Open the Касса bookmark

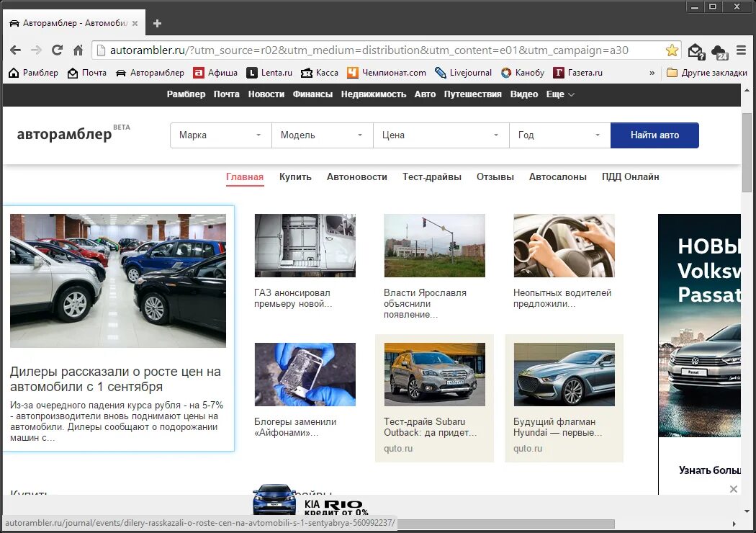pyautogui.click(x=320, y=73)
